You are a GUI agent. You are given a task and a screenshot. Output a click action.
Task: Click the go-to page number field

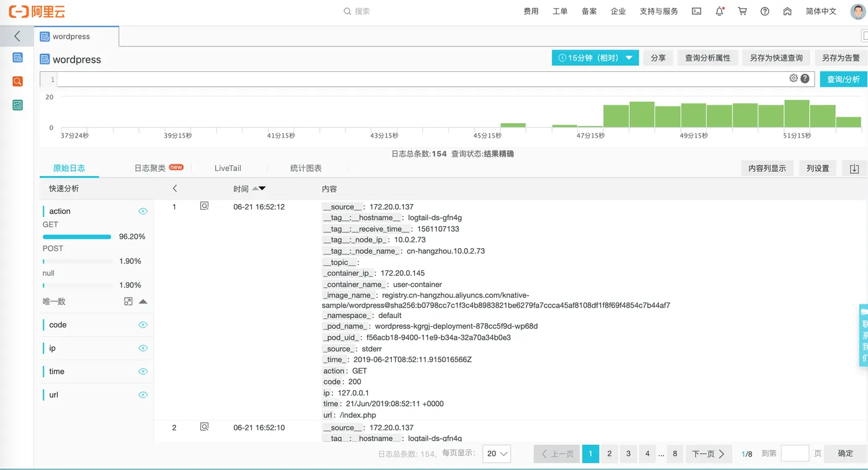pos(795,453)
